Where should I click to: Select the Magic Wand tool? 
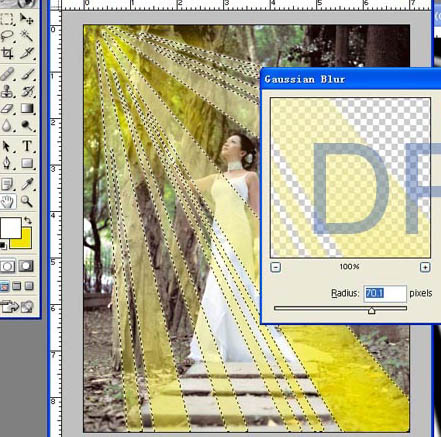[27, 36]
